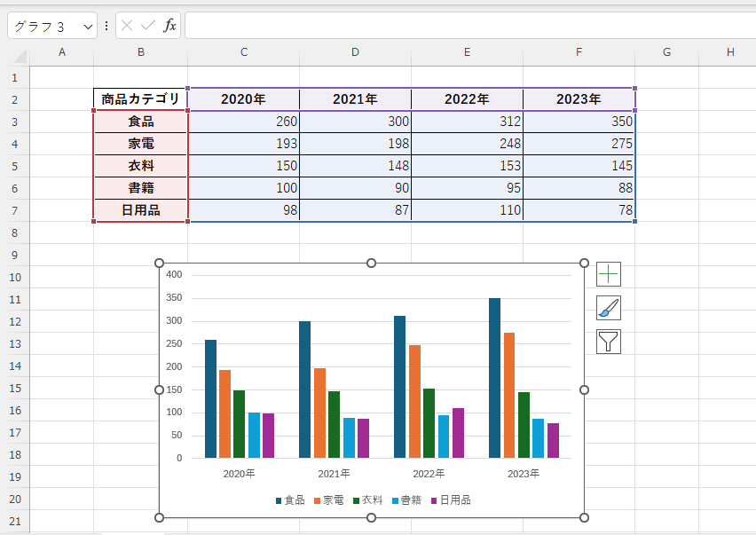Select row 21 header
The height and width of the screenshot is (535, 756).
(14, 521)
